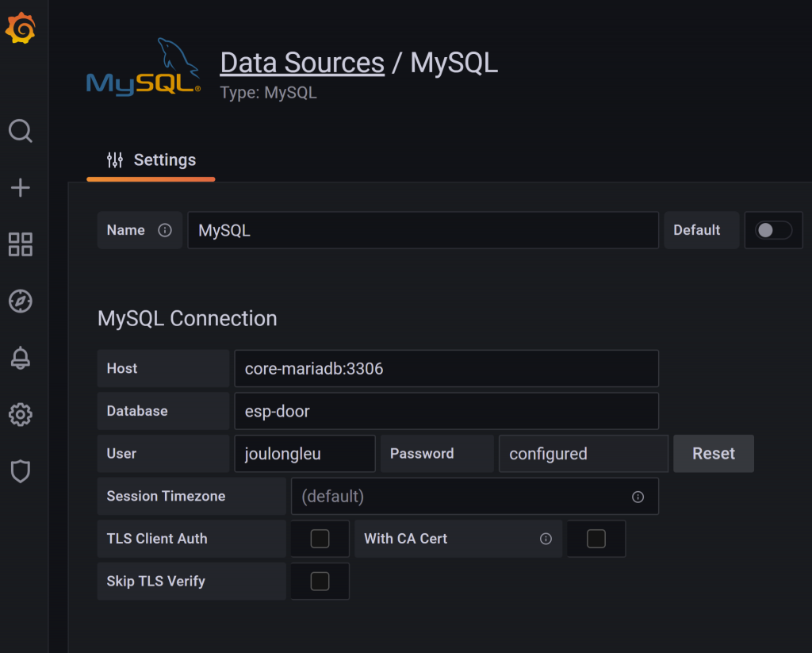Check the With CA Cert checkbox
812x653 pixels.
(x=596, y=539)
